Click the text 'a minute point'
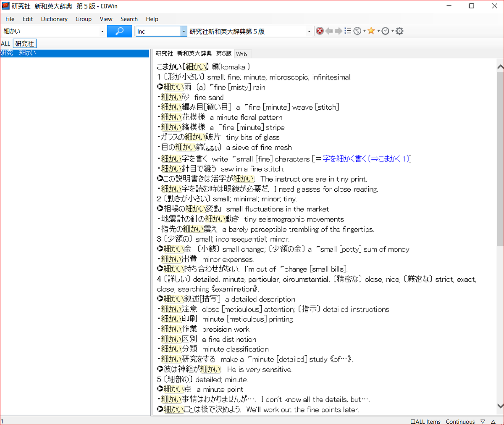This screenshot has width=504, height=425. [220, 390]
